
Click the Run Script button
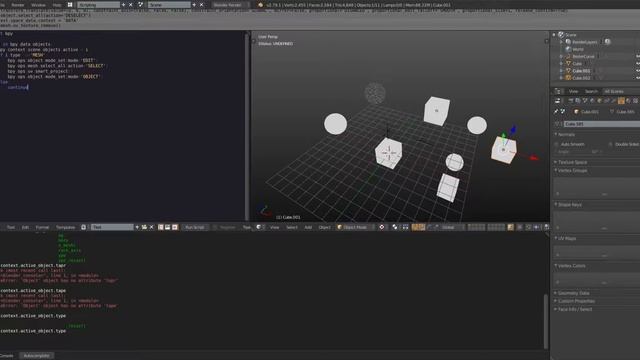pos(195,227)
